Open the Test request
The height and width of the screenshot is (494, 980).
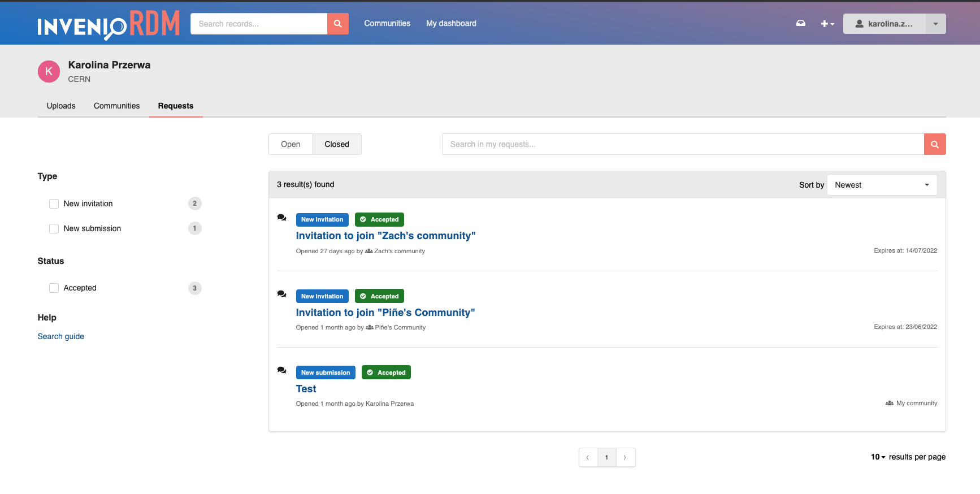(306, 389)
